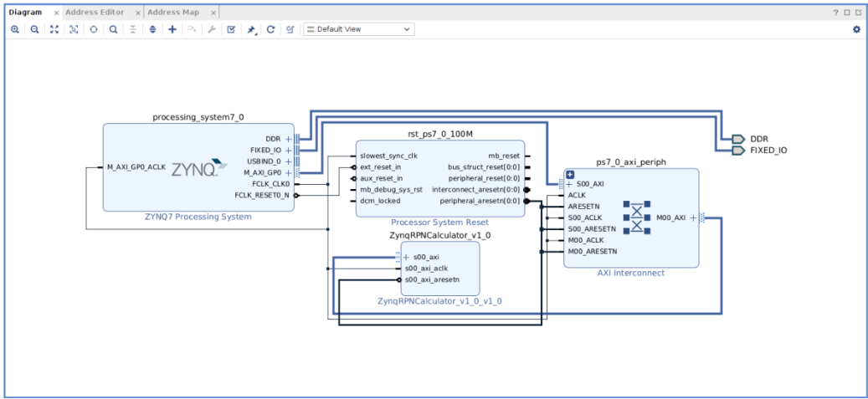
Task: Click the Zoom to selected area icon
Action: pyautogui.click(x=74, y=29)
